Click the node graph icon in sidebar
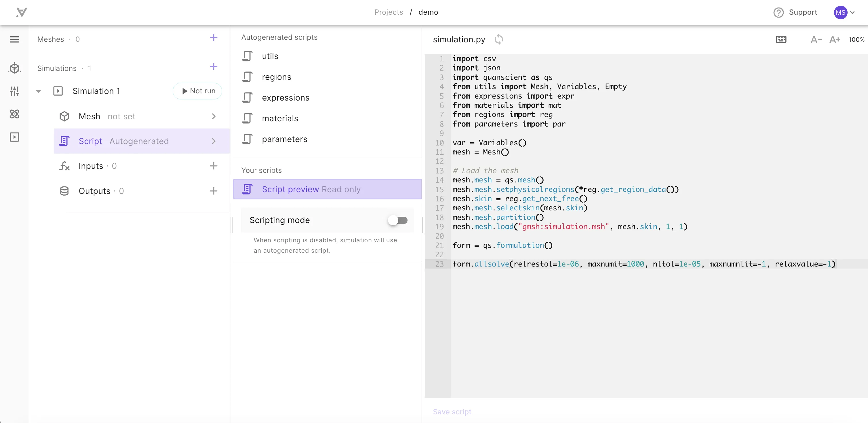Screen dimensions: 868x423 pyautogui.click(x=15, y=114)
